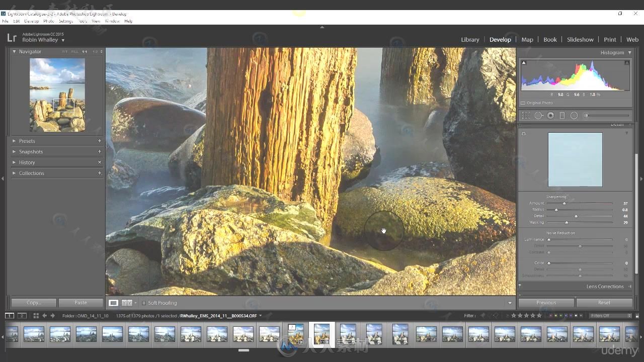Viewport: 644px width, 362px height.
Task: Clear history with the X icon
Action: (x=100, y=162)
